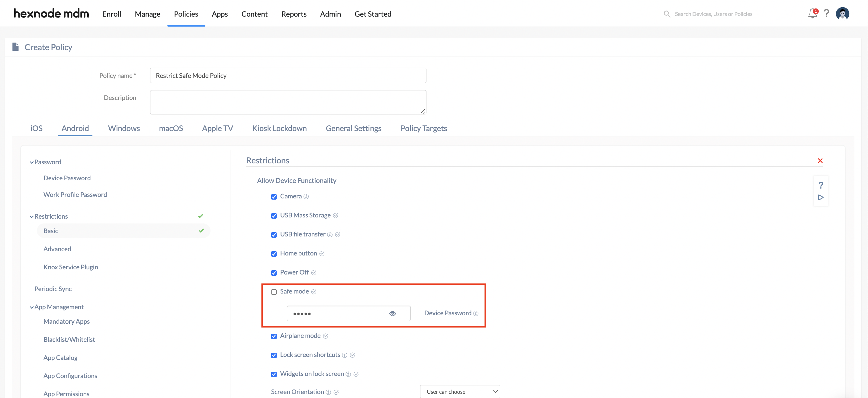Click the hexnode mdm logo
Image resolution: width=868 pixels, height=398 pixels.
[51, 14]
